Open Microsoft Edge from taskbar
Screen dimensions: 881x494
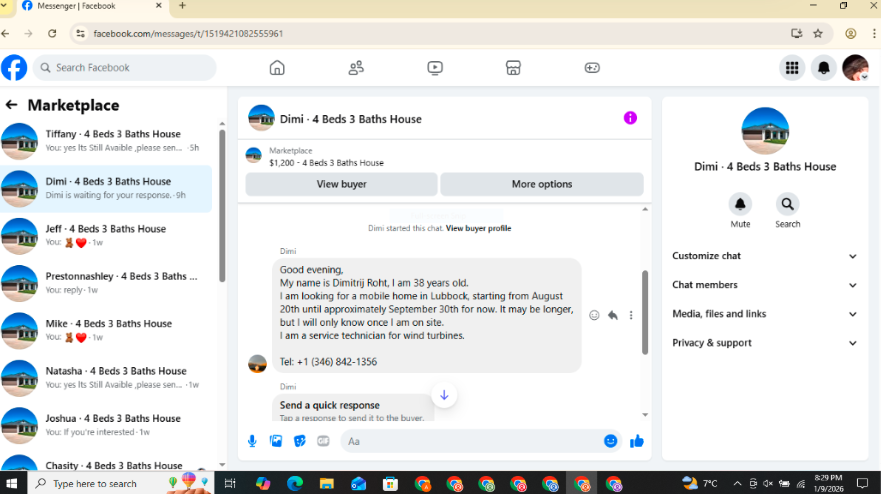[x=295, y=483]
